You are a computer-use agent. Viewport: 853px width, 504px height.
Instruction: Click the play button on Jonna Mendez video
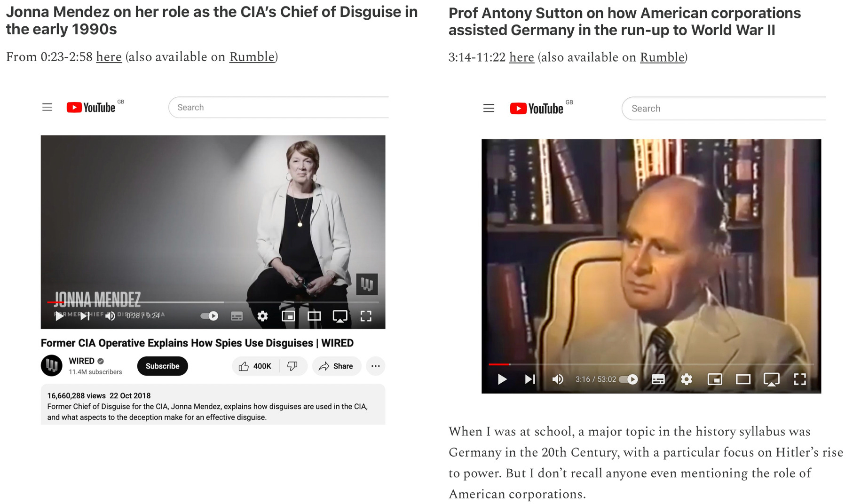(59, 316)
